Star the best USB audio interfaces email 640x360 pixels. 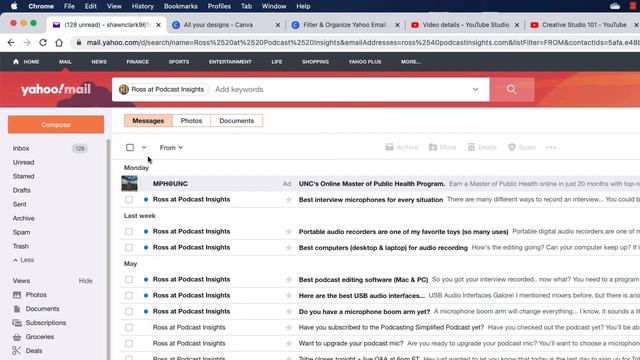point(289,296)
